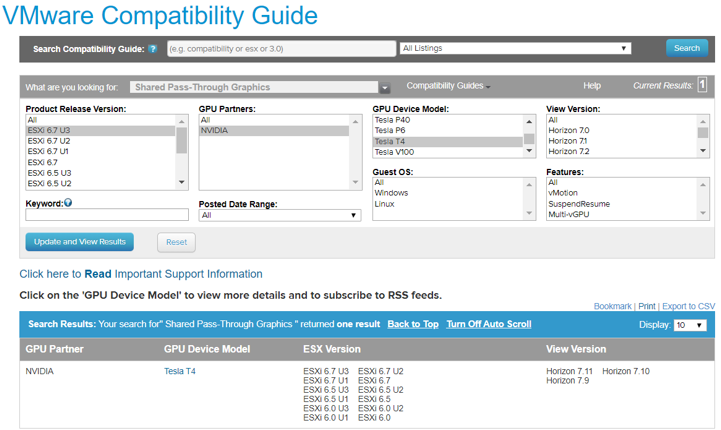Screen dimensions: 721x430
Task: Click the Print link
Action: click(647, 306)
